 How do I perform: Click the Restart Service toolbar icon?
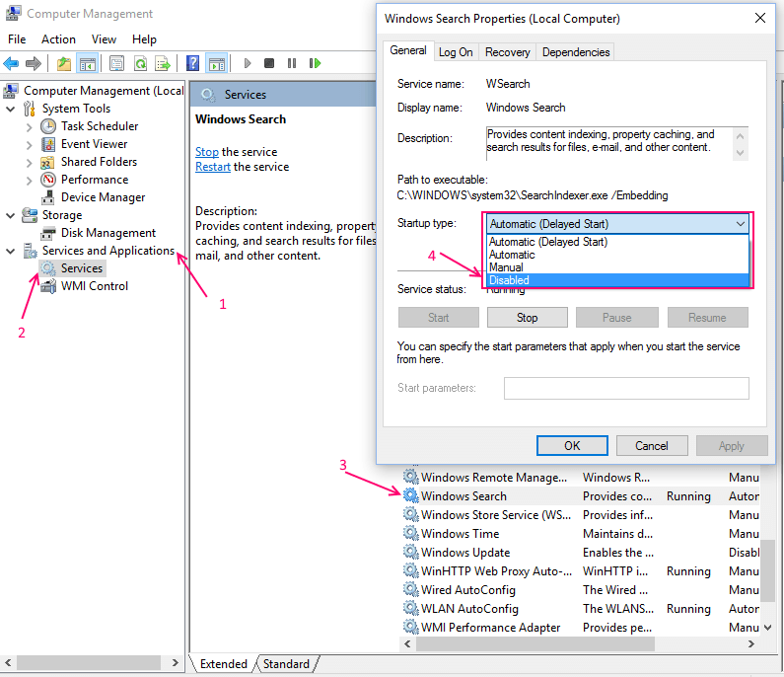[x=315, y=63]
